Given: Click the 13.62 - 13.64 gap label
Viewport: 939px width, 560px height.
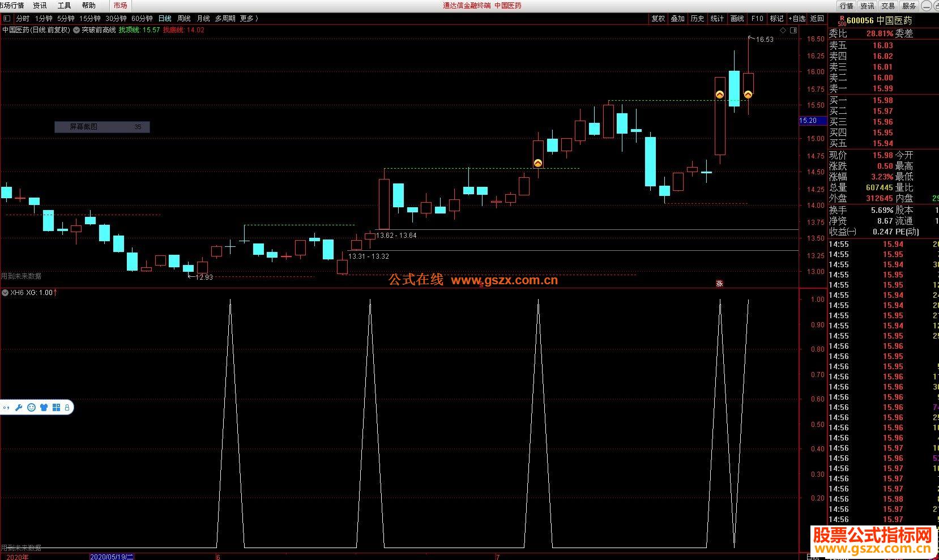Looking at the screenshot, I should (396, 236).
